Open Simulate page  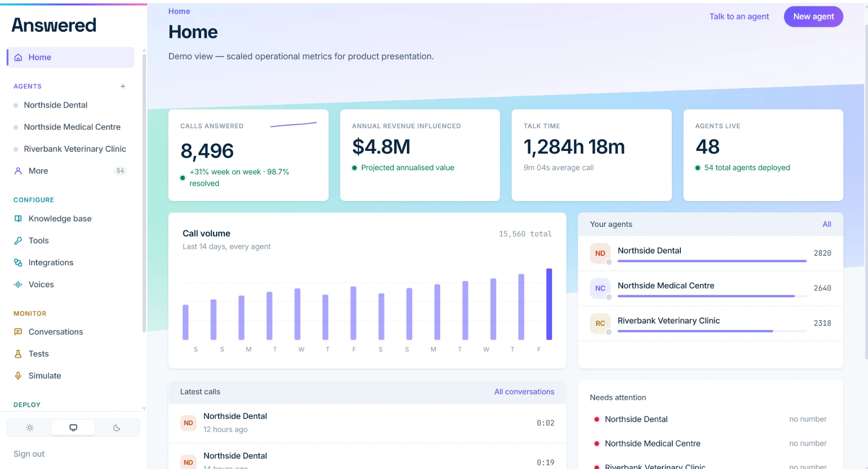click(x=71, y=376)
